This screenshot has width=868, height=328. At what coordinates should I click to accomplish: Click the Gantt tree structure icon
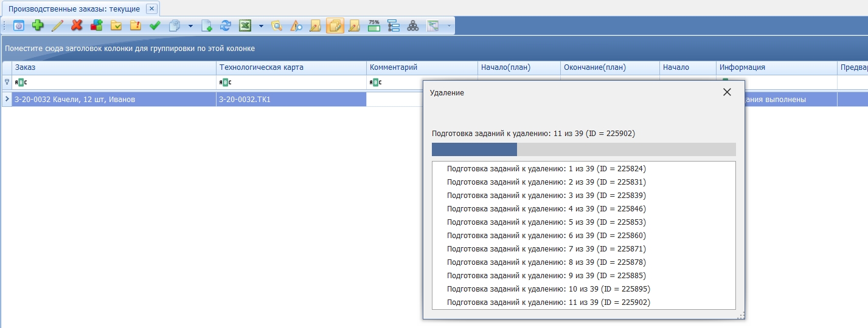(x=394, y=26)
